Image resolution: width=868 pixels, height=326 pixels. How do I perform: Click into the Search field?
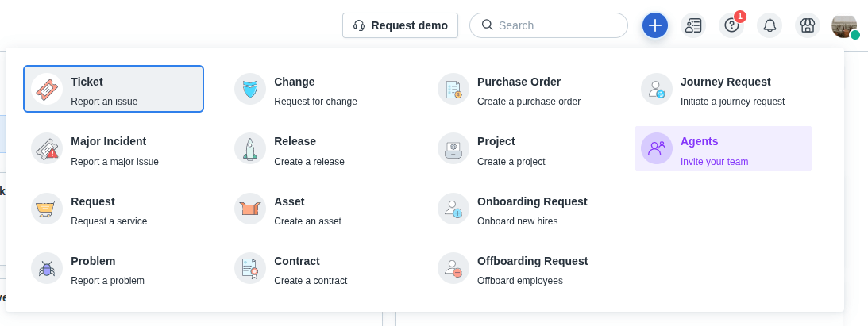coord(556,25)
